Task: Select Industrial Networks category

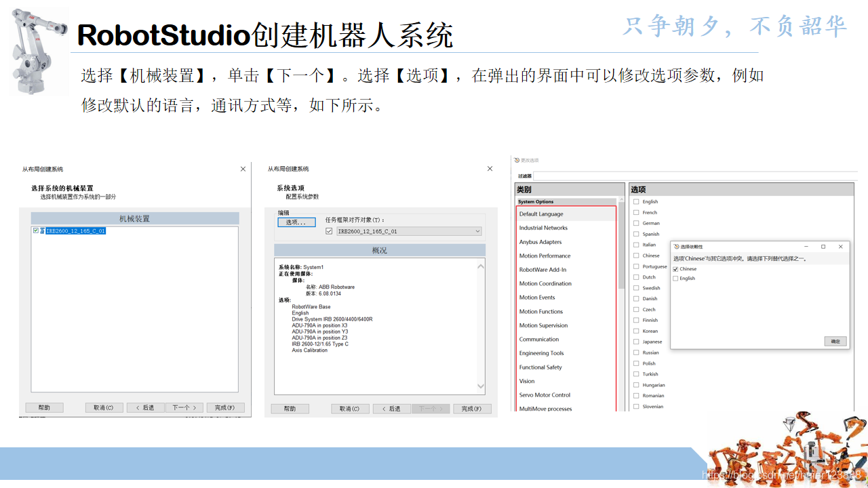Action: [566, 228]
